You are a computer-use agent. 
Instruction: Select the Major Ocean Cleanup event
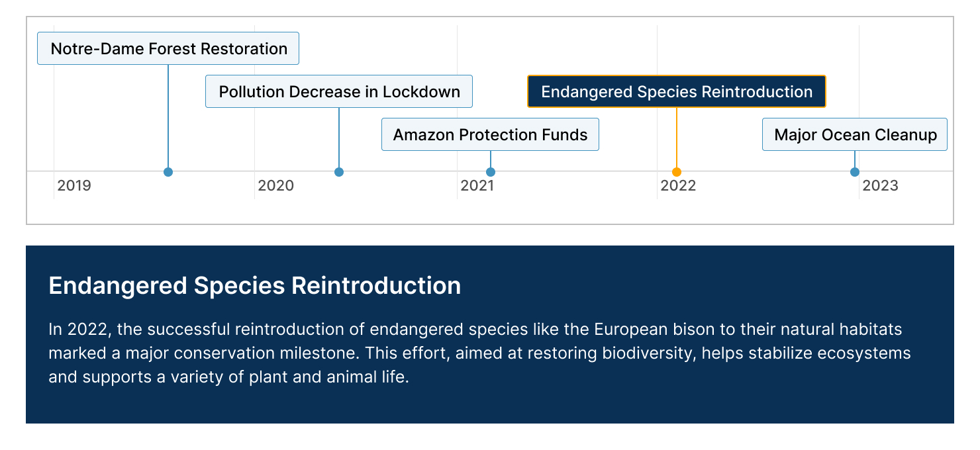tap(855, 134)
